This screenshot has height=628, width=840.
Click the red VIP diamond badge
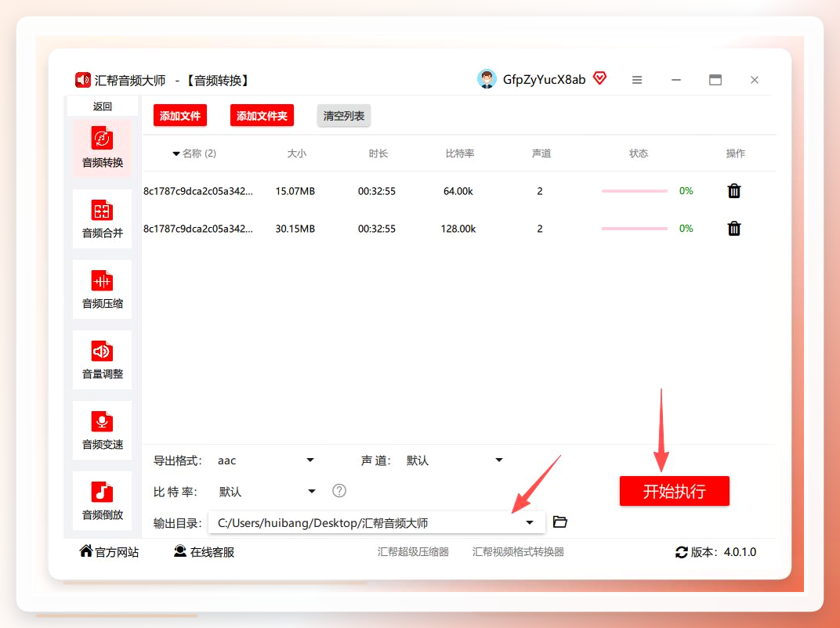(600, 79)
